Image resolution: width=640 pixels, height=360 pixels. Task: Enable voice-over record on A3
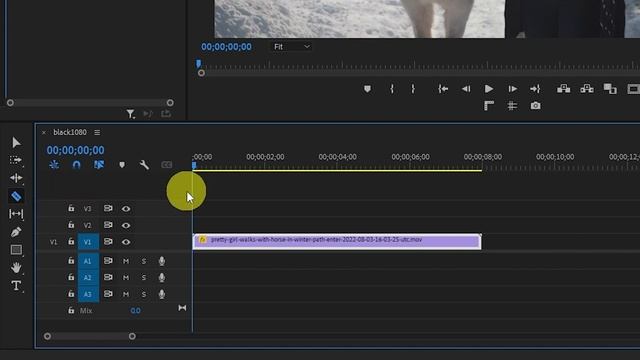pyautogui.click(x=162, y=294)
